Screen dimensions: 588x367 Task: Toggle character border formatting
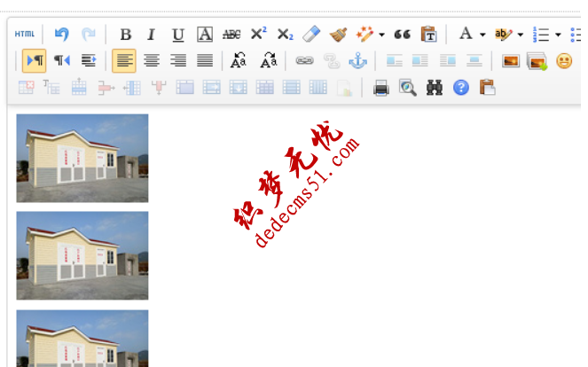click(x=205, y=35)
